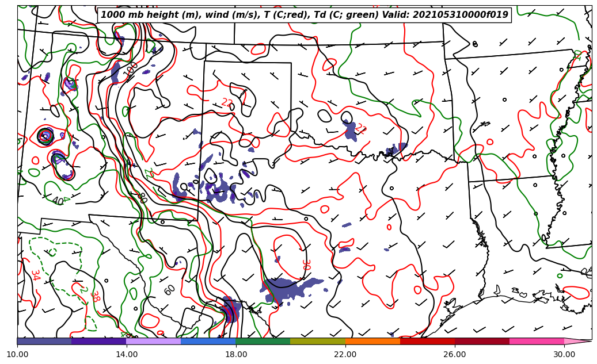Choose the orange 22–24 colorbar segment

(372, 341)
